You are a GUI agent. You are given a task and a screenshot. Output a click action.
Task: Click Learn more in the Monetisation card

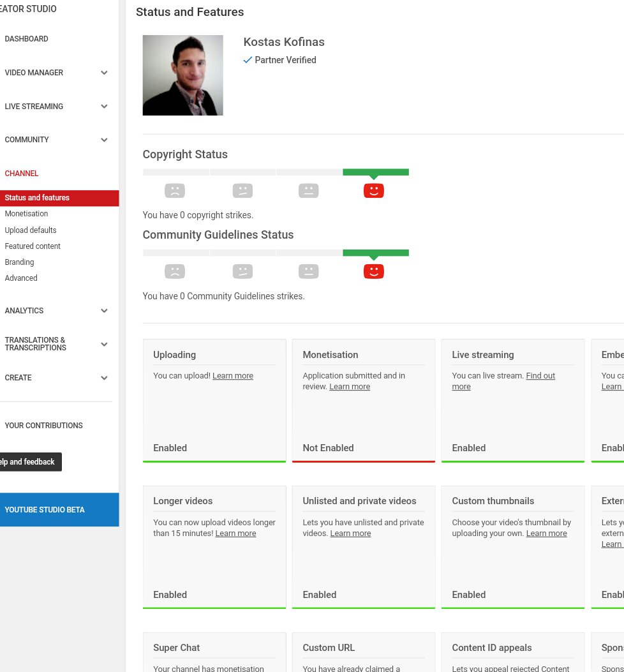pos(350,387)
